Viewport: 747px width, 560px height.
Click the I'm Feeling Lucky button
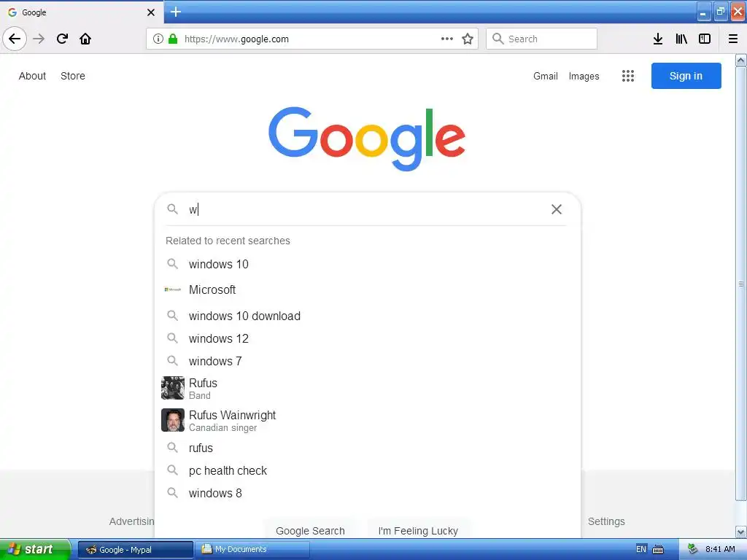[x=418, y=531]
